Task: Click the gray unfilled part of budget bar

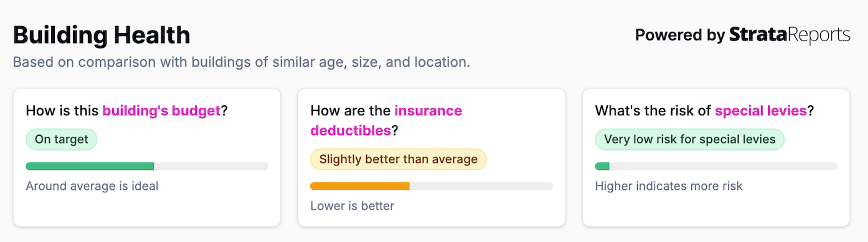Action: pos(211,166)
